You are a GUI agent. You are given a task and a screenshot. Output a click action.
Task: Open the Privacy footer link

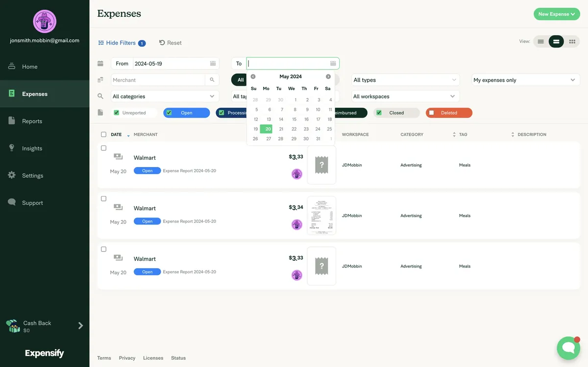pos(127,358)
